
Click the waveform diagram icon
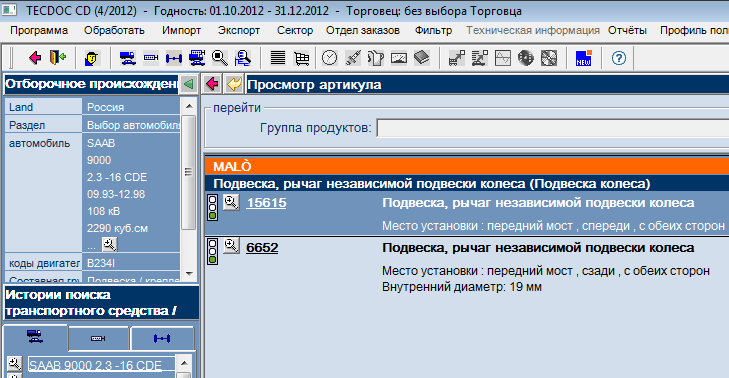tap(503, 58)
